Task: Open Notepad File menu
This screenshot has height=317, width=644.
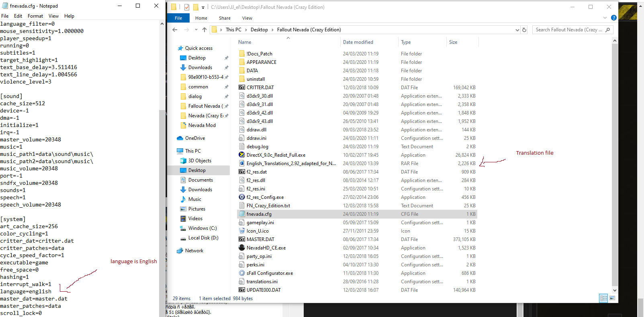Action: coord(5,16)
